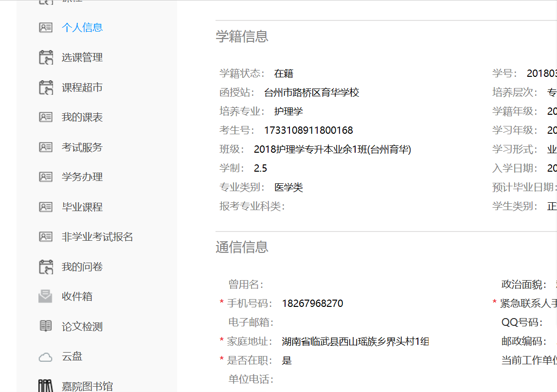Image resolution: width=557 pixels, height=392 pixels.
Task: Click the 我的问卷 calendar icon
Action: pos(46,267)
